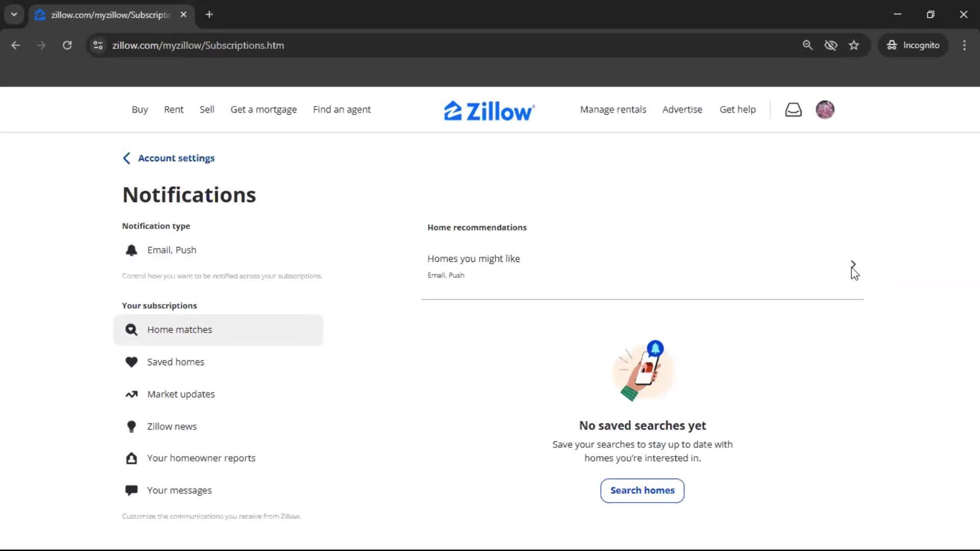Open the Zillow inbox tray icon
Image resolution: width=980 pixels, height=551 pixels.
[x=793, y=110]
